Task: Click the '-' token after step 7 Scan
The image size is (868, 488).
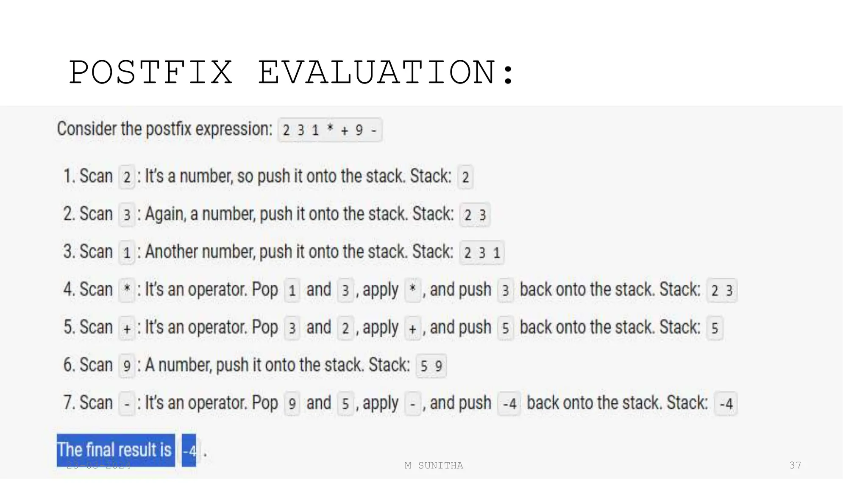Action: (x=127, y=404)
